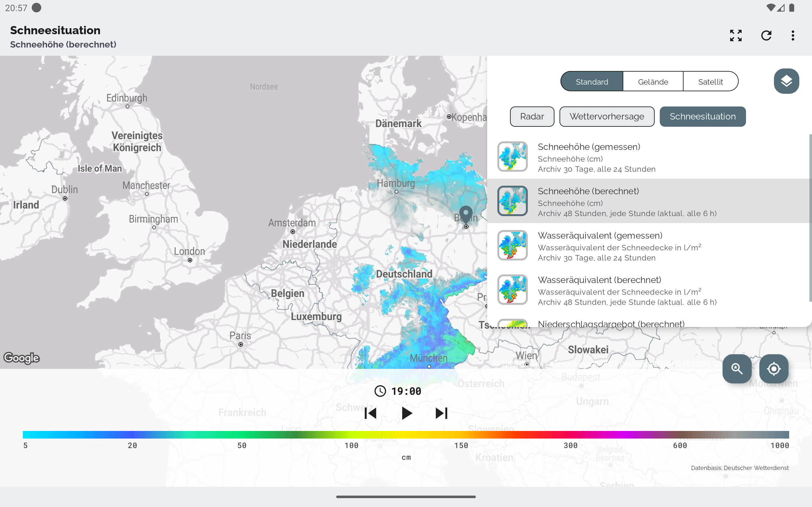The image size is (812, 507).
Task: Switch map style to Gelände
Action: (x=653, y=81)
